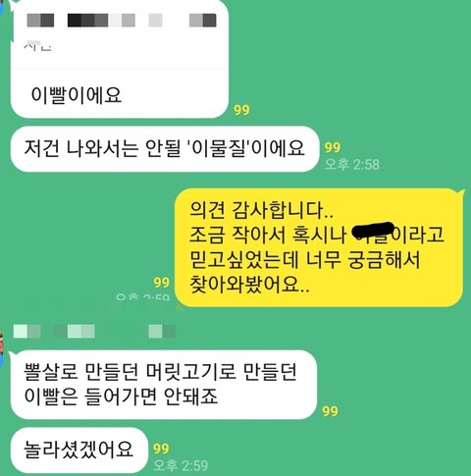The width and height of the screenshot is (471, 476).
Task: Tap the blurred quoted sender name in reply bubble
Action: pyautogui.click(x=122, y=20)
